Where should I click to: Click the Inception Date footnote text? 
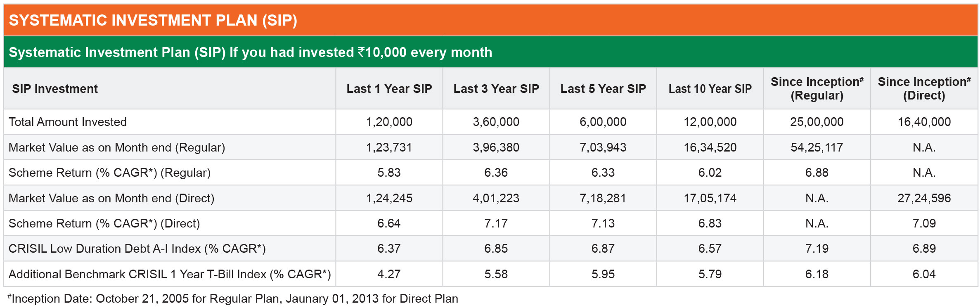(233, 299)
